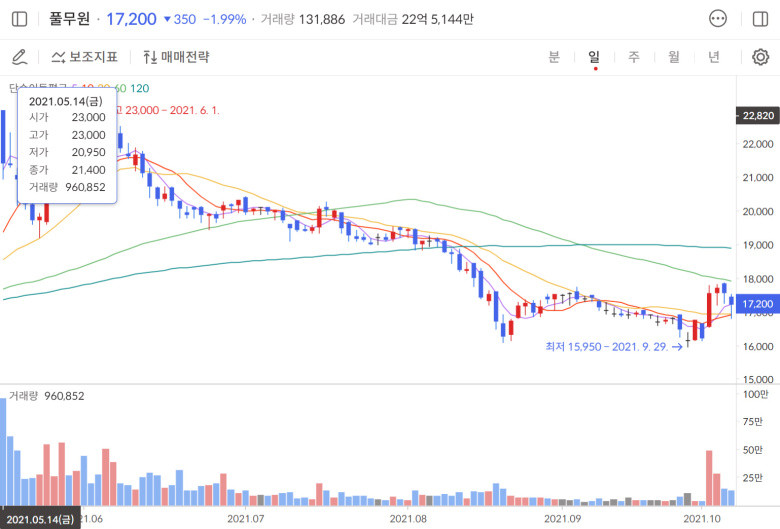Switch to 분 minute chart
Screen dimensions: 780x529
click(x=554, y=57)
